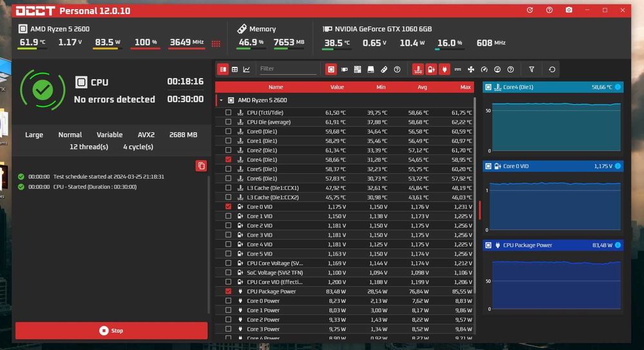Uncheck the Core 0 VID checkbox
Screen dimensions: 644x350
229,207
